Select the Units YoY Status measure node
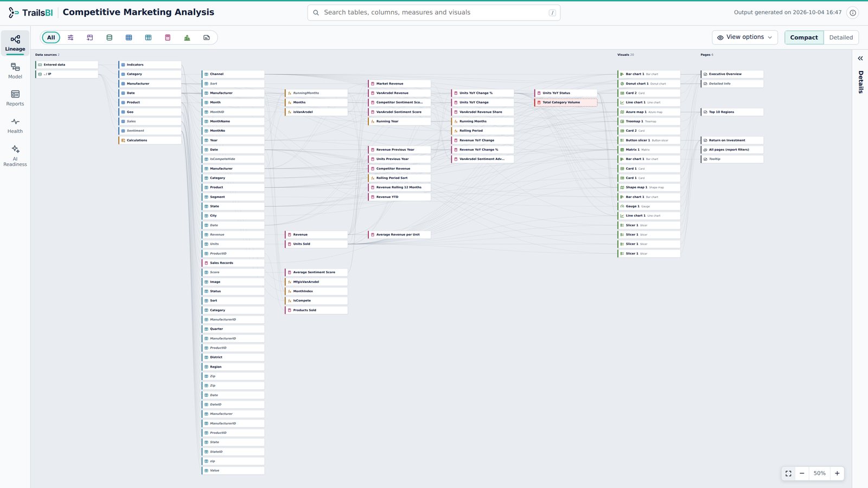The height and width of the screenshot is (488, 868). pos(566,93)
